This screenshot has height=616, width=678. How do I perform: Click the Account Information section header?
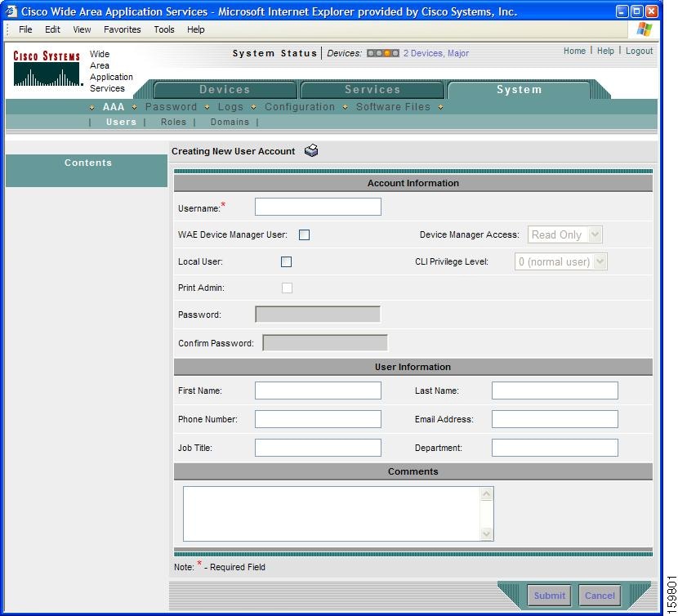tap(413, 183)
